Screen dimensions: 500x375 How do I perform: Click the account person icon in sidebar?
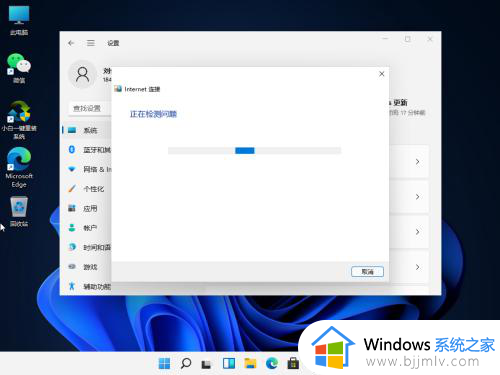[72, 228]
